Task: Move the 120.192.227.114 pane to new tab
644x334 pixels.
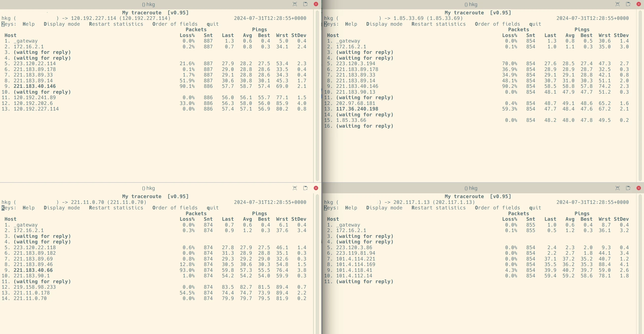Action: pos(305,4)
